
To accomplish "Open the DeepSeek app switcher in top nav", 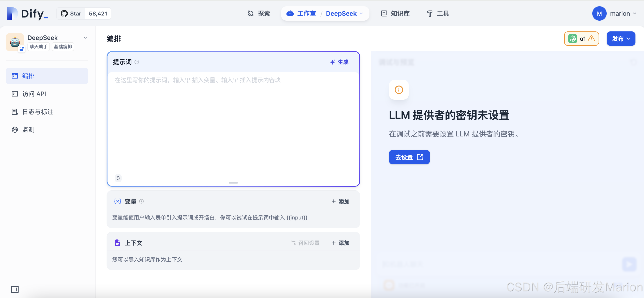I will (344, 13).
